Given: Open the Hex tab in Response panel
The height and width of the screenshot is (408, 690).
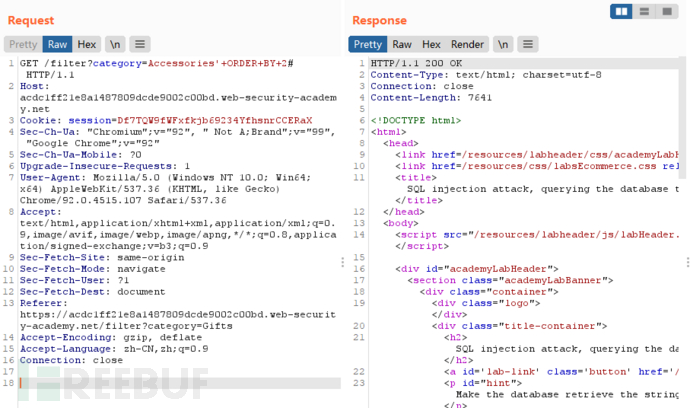Looking at the screenshot, I should point(431,44).
